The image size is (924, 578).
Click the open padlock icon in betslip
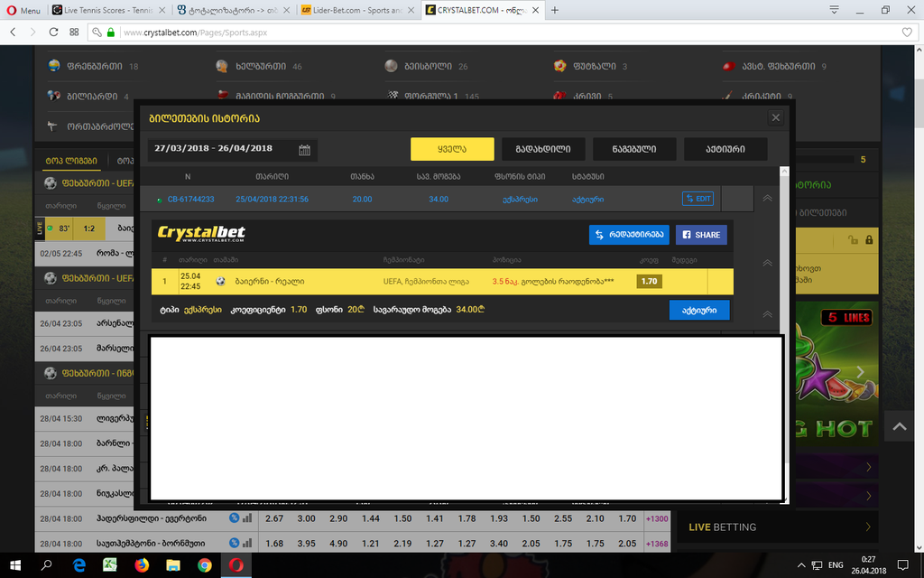point(853,239)
